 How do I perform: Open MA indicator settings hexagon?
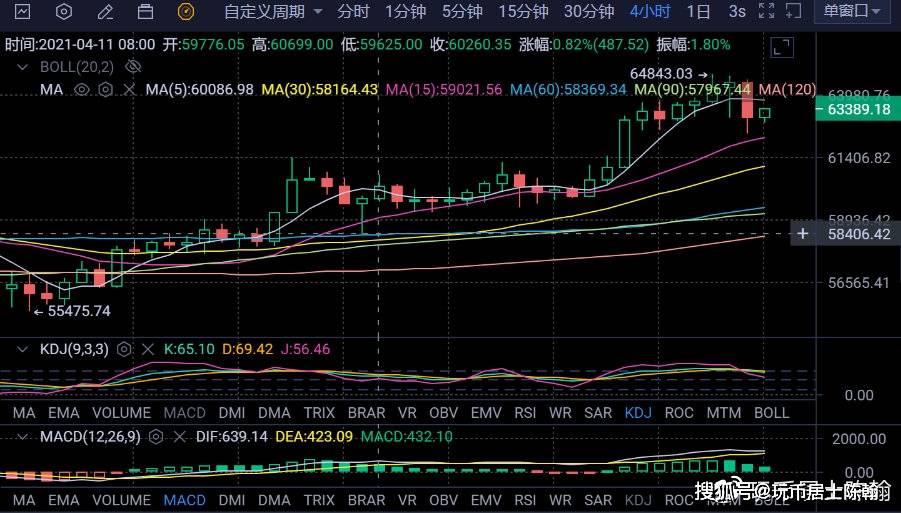pos(105,90)
